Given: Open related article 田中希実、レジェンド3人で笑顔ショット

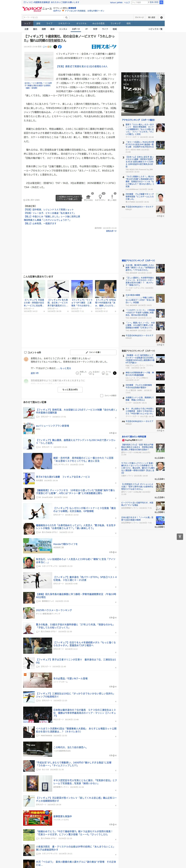Looking at the screenshot, I should coord(49,210).
